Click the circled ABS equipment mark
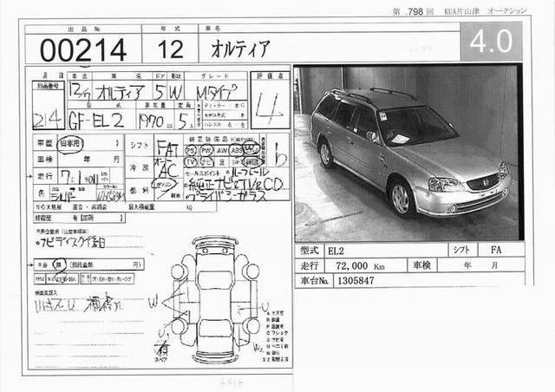Image resolution: width=555 pixels, height=392 pixels. click(235, 151)
